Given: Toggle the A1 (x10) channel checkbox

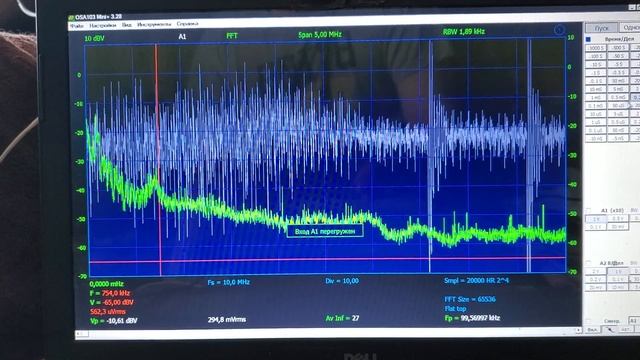Looking at the screenshot, I should [x=588, y=210].
